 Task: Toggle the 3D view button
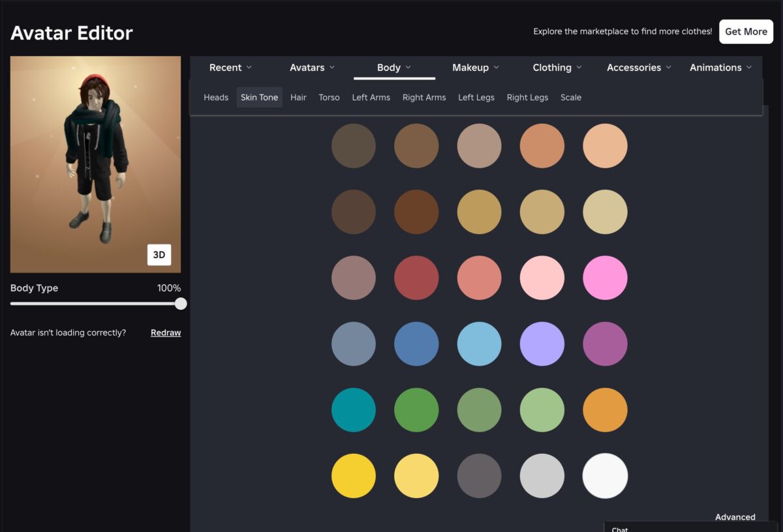(x=159, y=255)
